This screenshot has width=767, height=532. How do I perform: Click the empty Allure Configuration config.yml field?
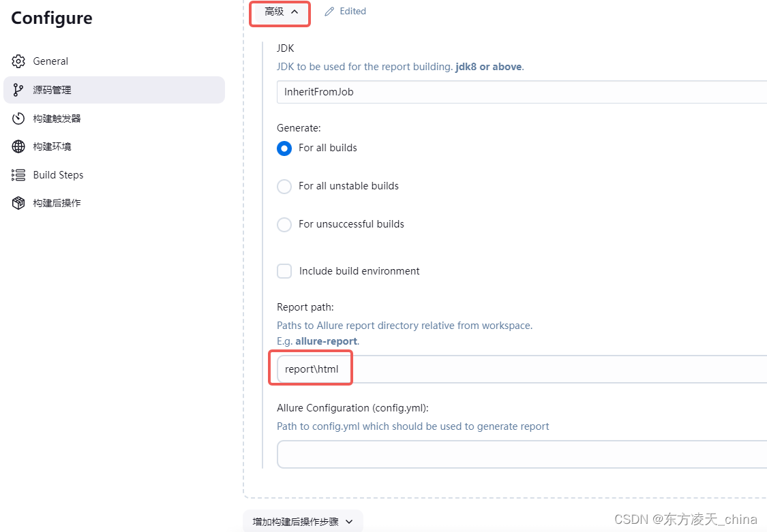[x=477, y=454]
